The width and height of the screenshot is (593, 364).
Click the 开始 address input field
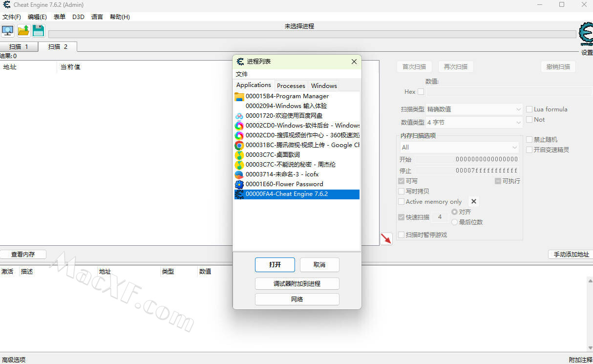pyautogui.click(x=467, y=159)
